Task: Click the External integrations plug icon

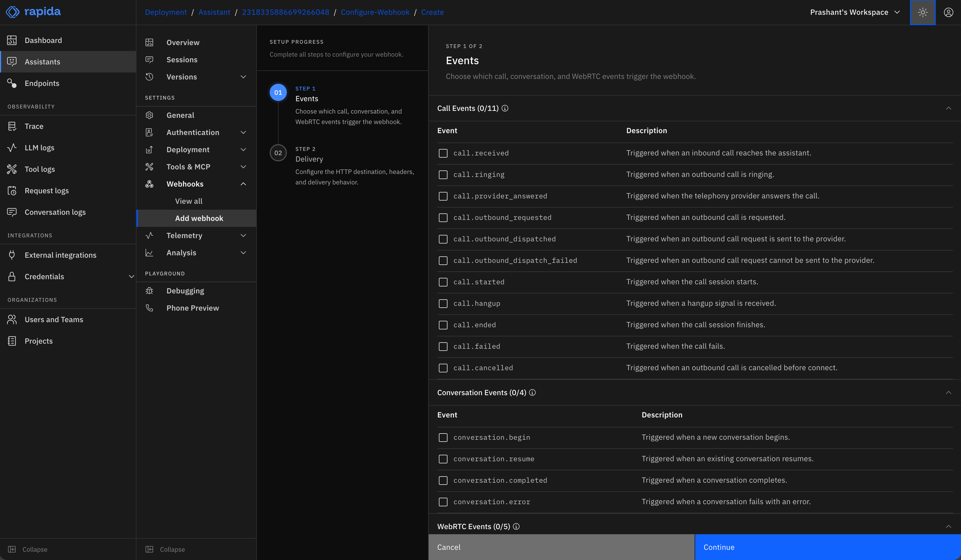Action: click(12, 255)
